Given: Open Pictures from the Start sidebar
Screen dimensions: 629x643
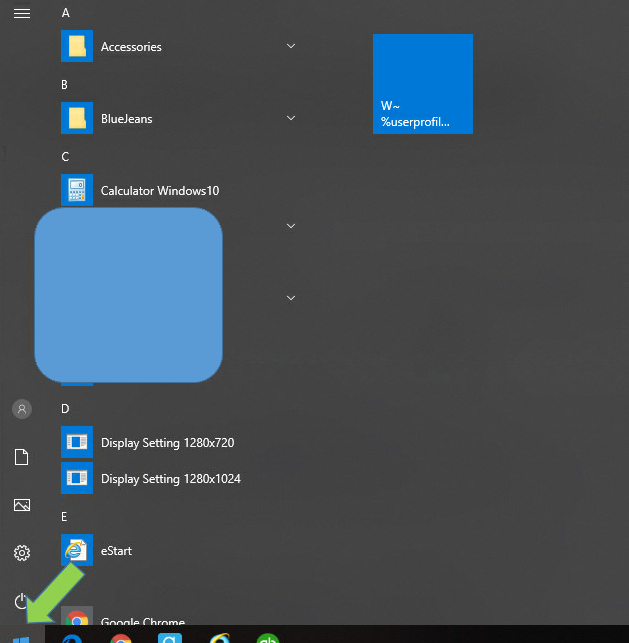Looking at the screenshot, I should 22,505.
